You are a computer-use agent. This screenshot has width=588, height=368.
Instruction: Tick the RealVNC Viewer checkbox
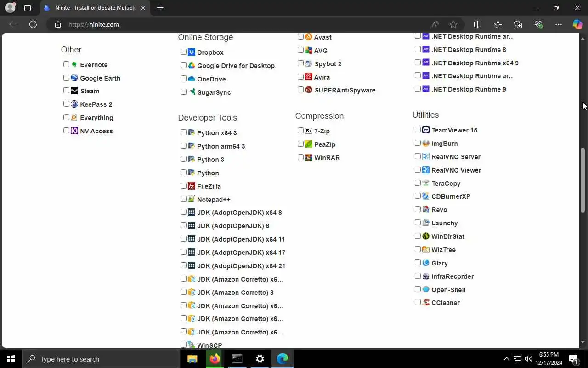[418, 170]
